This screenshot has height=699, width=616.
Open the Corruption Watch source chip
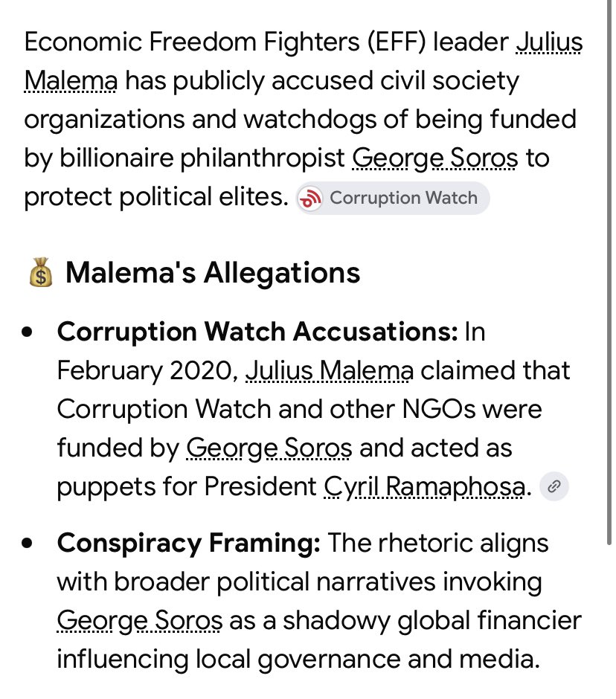[393, 198]
